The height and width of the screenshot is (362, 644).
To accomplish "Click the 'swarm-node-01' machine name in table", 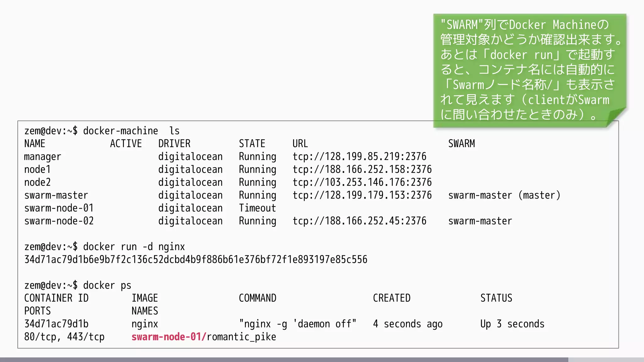I will [59, 208].
